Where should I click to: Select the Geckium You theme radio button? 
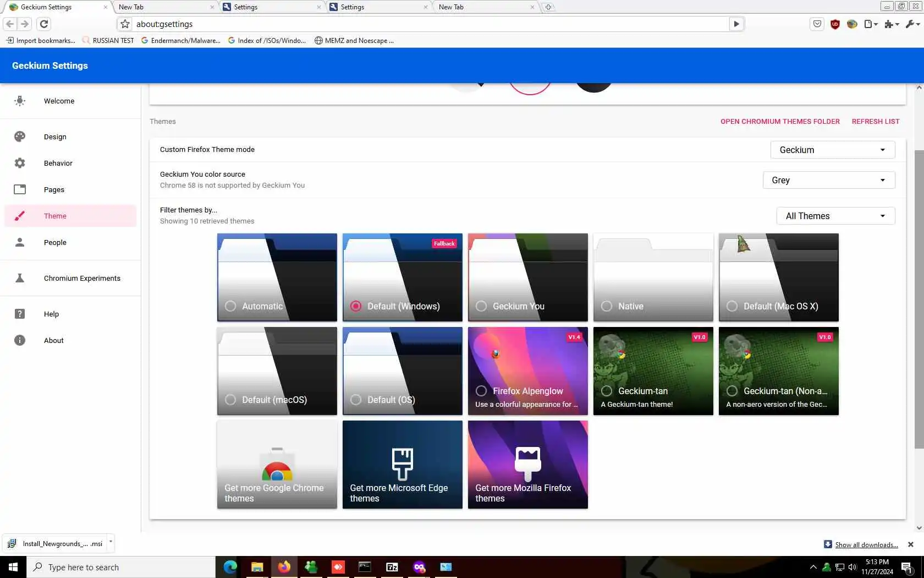[x=481, y=306]
